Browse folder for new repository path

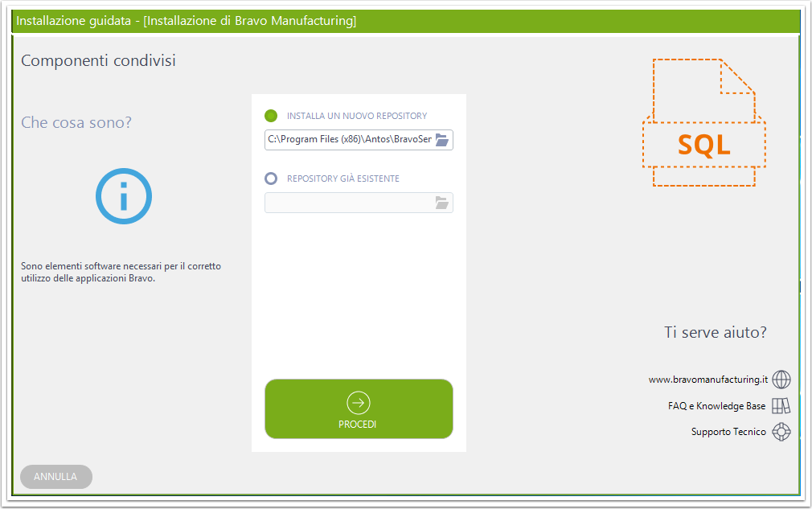point(441,140)
